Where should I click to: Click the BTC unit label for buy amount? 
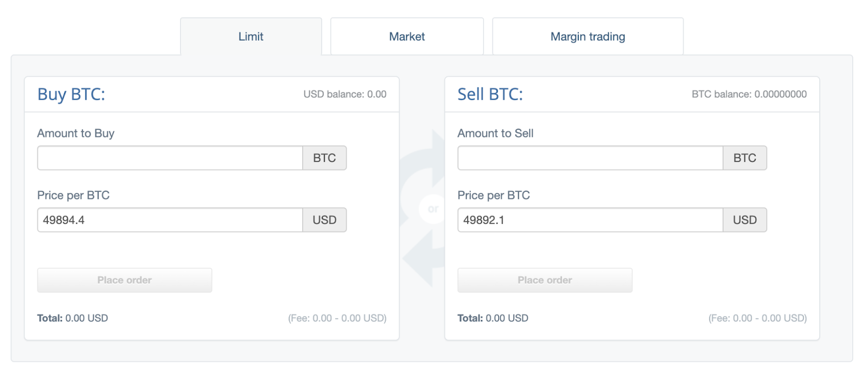[324, 158]
